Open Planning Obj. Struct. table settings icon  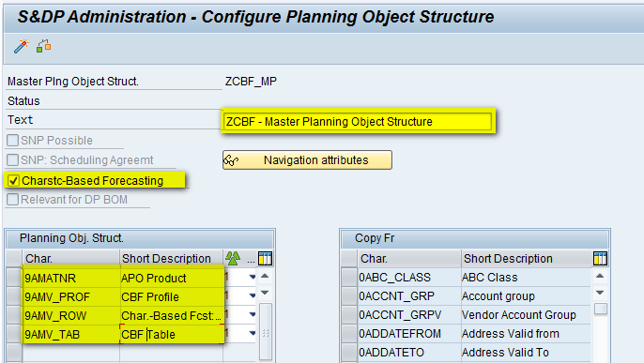[x=266, y=258]
